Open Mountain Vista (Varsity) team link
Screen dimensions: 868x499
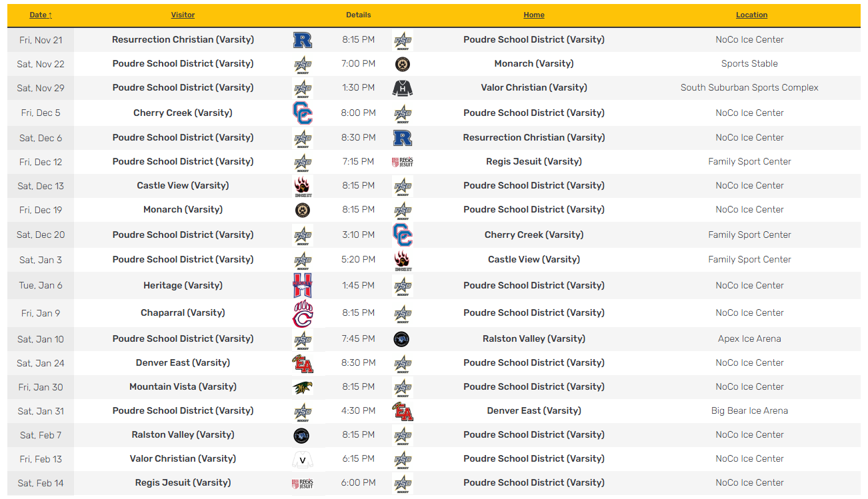tap(183, 387)
